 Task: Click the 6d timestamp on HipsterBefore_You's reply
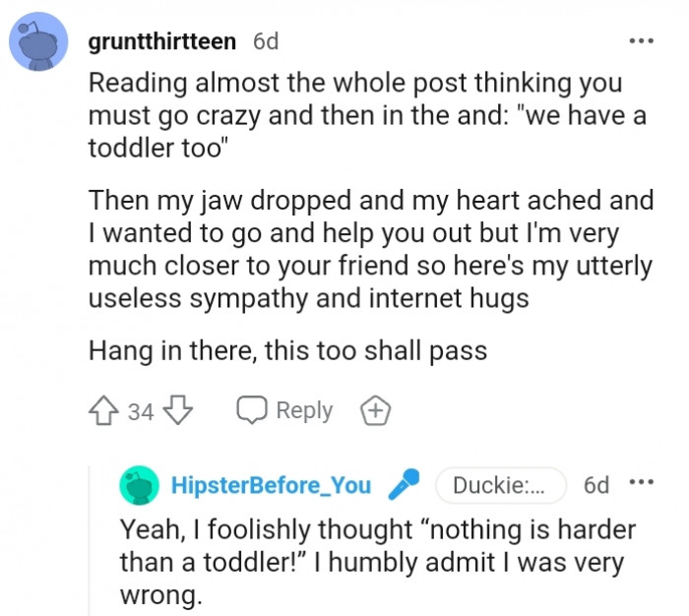pyautogui.click(x=596, y=485)
